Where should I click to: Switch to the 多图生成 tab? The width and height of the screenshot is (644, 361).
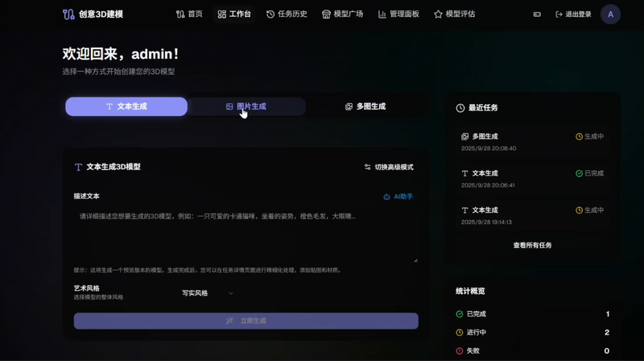point(365,106)
